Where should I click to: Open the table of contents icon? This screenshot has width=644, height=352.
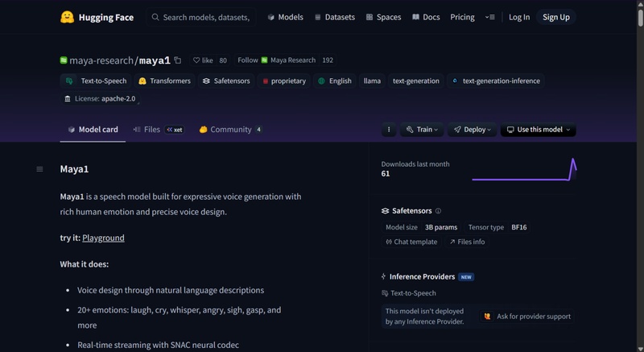39,169
